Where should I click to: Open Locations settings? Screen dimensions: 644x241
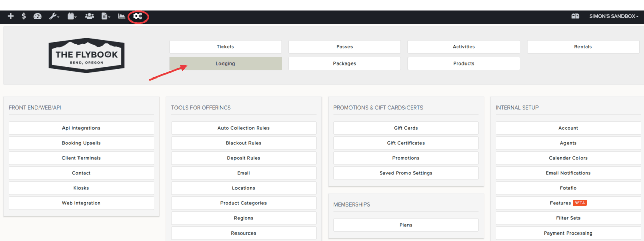click(x=244, y=188)
